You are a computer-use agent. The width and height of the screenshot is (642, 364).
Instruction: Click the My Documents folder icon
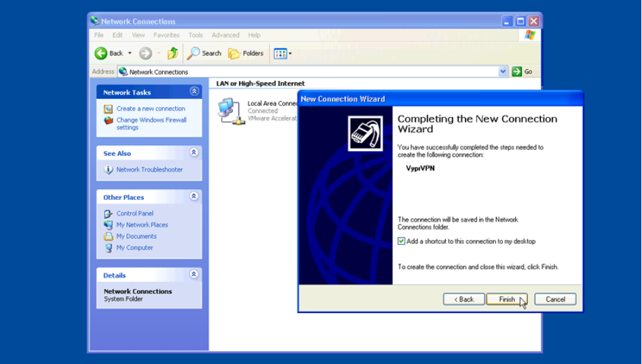108,237
